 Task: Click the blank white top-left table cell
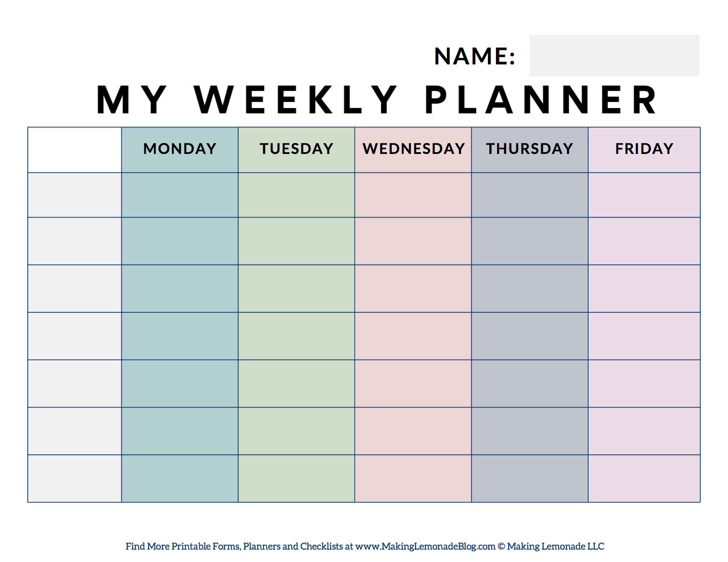click(75, 150)
